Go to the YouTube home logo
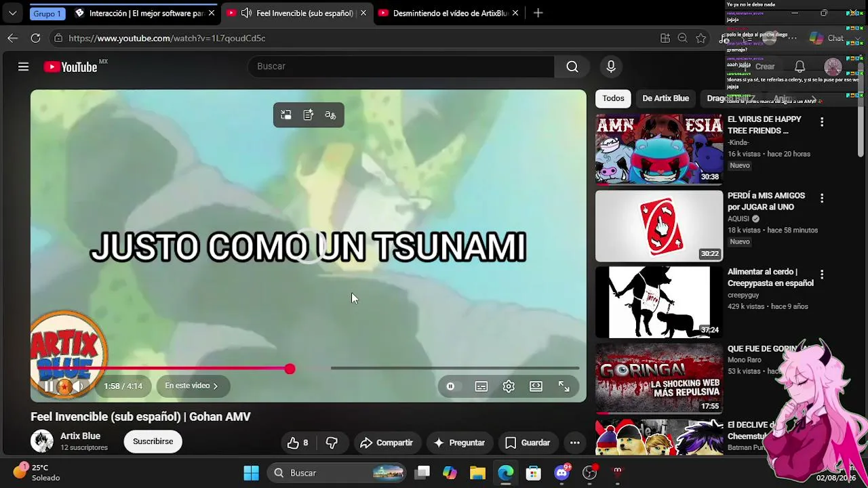The height and width of the screenshot is (488, 868). pos(71,66)
